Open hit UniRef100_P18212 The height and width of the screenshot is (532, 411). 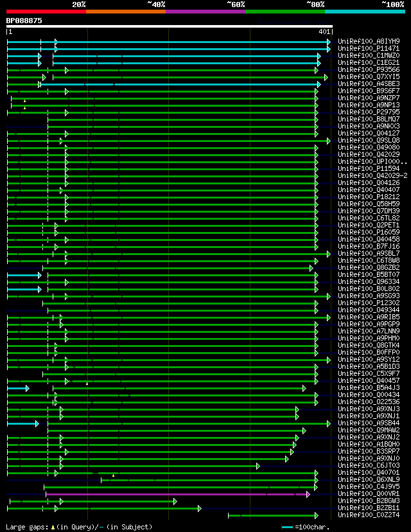pyautogui.click(x=369, y=197)
